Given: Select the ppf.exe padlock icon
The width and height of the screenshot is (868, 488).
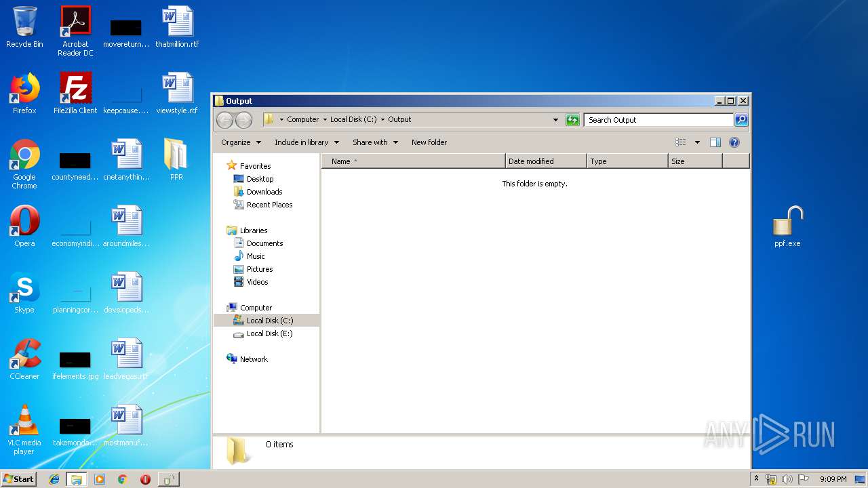Looking at the screenshot, I should click(787, 227).
